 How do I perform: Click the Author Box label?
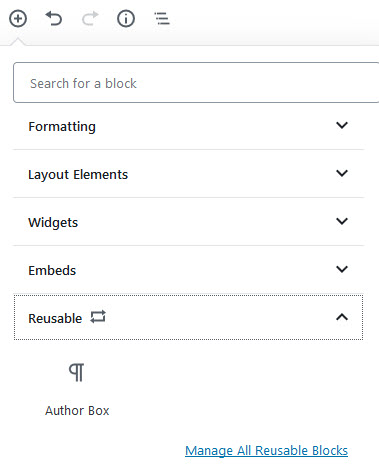click(x=77, y=411)
